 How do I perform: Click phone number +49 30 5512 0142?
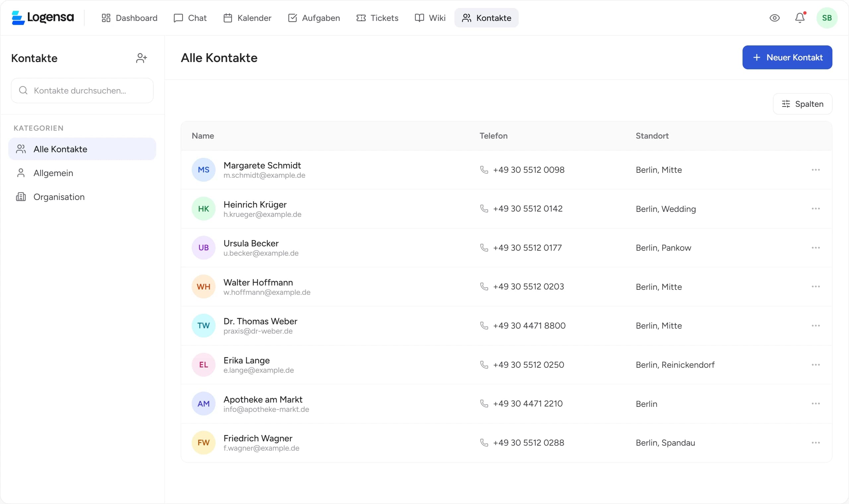click(528, 209)
